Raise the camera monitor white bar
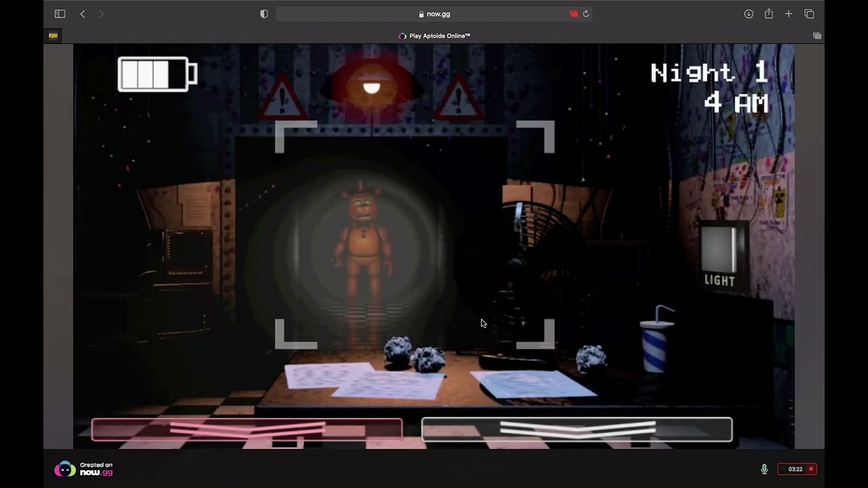Image resolution: width=868 pixels, height=488 pixels. point(577,429)
